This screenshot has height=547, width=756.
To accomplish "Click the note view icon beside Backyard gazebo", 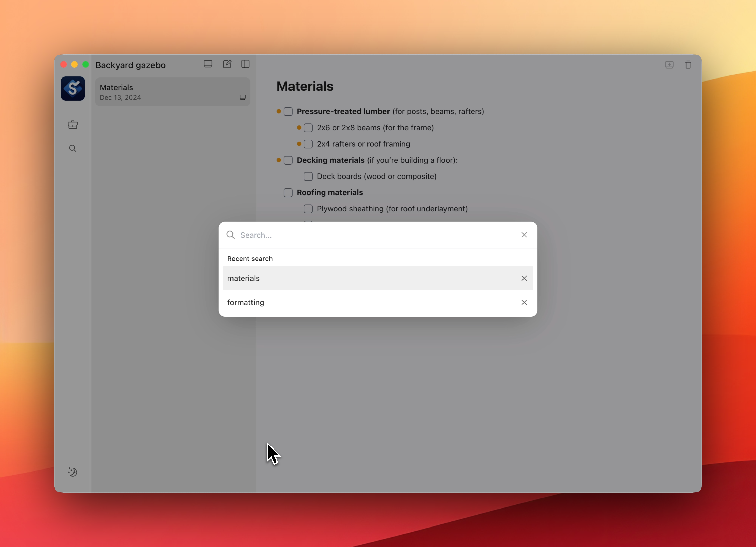I will click(x=208, y=64).
